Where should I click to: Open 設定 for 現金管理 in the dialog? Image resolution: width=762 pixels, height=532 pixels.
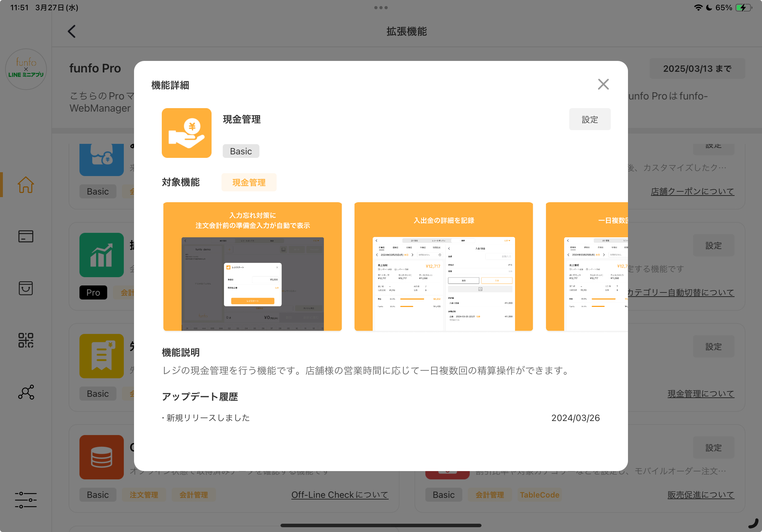pos(589,119)
